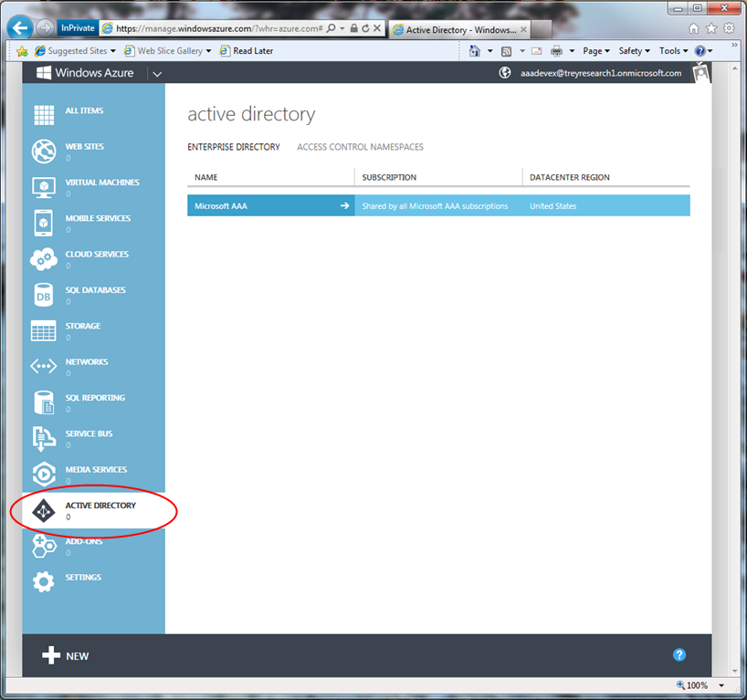This screenshot has width=747, height=700.
Task: Open the Media Services play icon
Action: click(x=44, y=475)
